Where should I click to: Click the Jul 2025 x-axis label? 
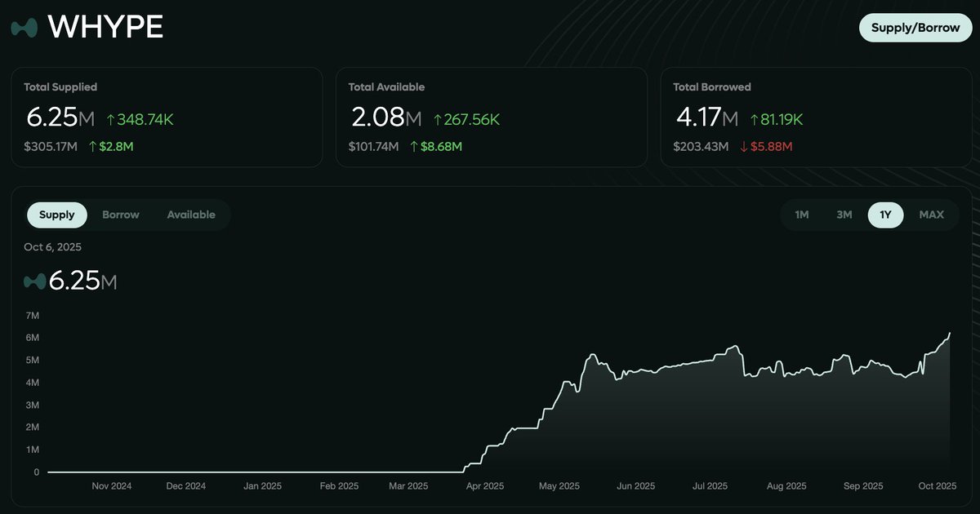(x=710, y=486)
